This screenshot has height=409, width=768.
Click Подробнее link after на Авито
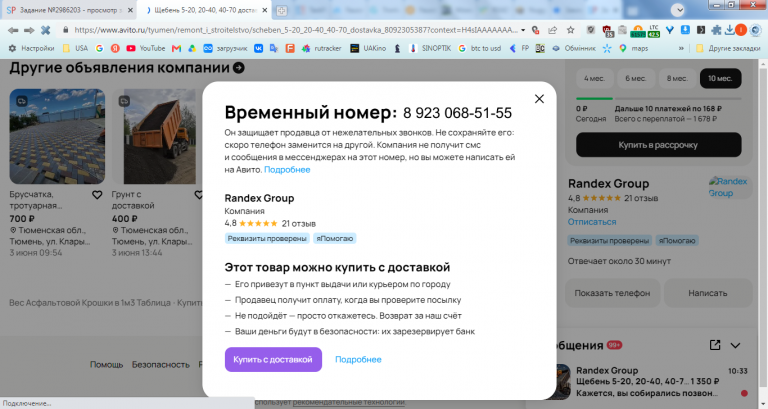[287, 169]
